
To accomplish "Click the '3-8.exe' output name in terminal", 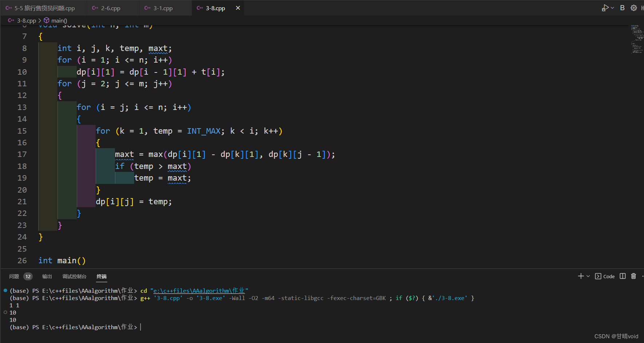I will point(211,298).
